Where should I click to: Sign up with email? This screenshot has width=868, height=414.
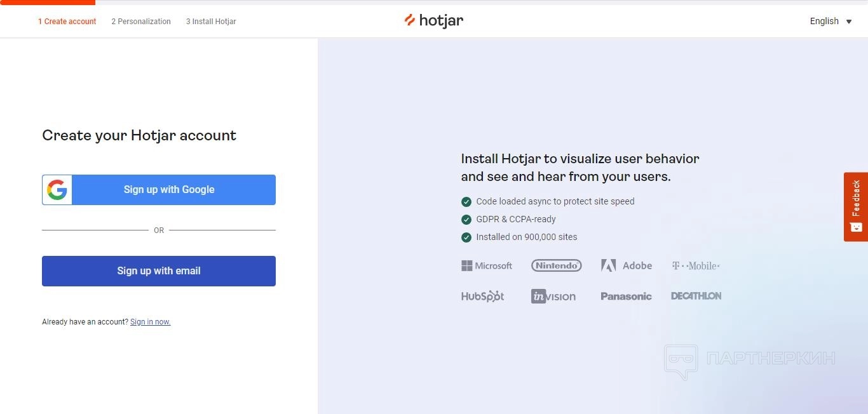coord(159,271)
